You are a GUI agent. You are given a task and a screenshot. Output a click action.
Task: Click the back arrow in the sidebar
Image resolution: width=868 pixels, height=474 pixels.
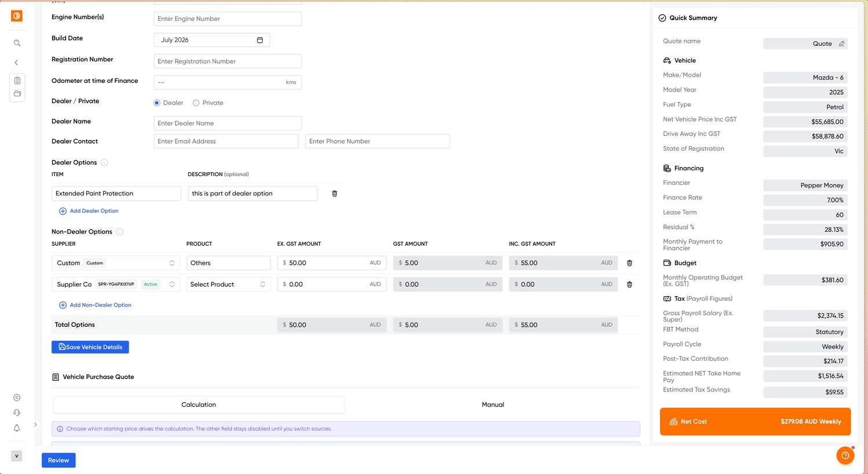point(17,62)
